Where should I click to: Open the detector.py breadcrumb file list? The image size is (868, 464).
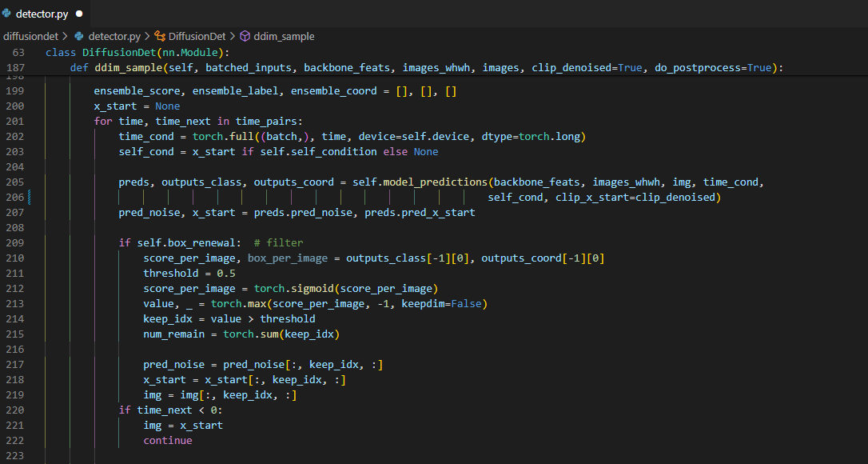pos(114,37)
